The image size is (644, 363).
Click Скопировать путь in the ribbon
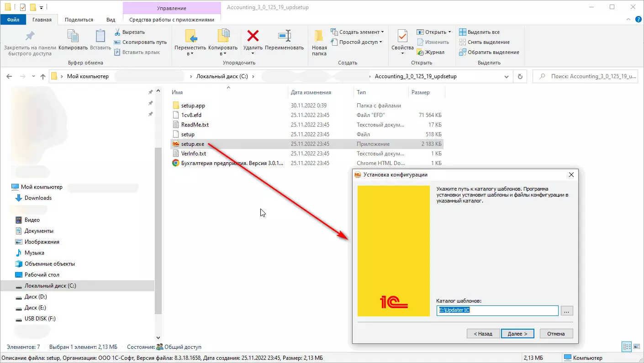point(140,42)
